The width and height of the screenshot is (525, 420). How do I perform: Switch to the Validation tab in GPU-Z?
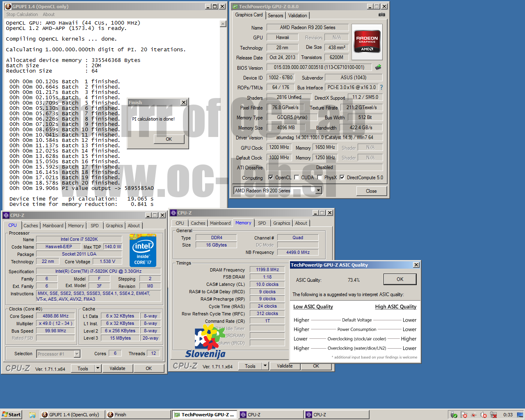[x=297, y=16]
